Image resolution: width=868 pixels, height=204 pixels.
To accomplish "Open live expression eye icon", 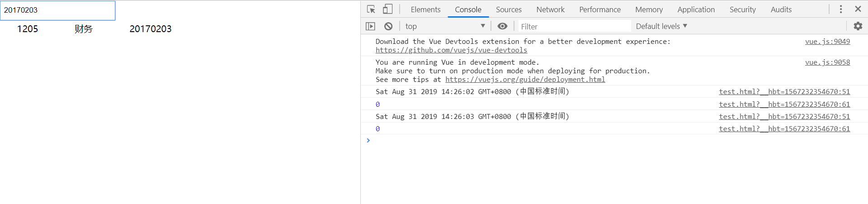I will click(502, 26).
